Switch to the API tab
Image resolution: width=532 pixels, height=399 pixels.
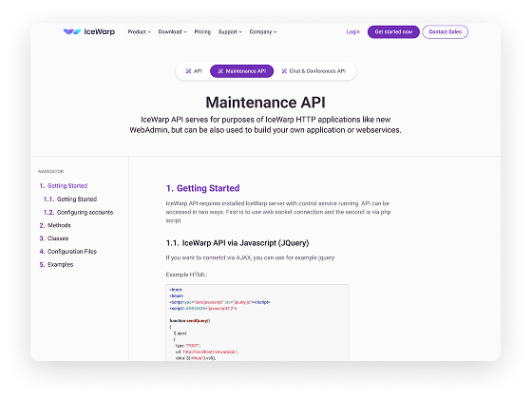coord(194,71)
